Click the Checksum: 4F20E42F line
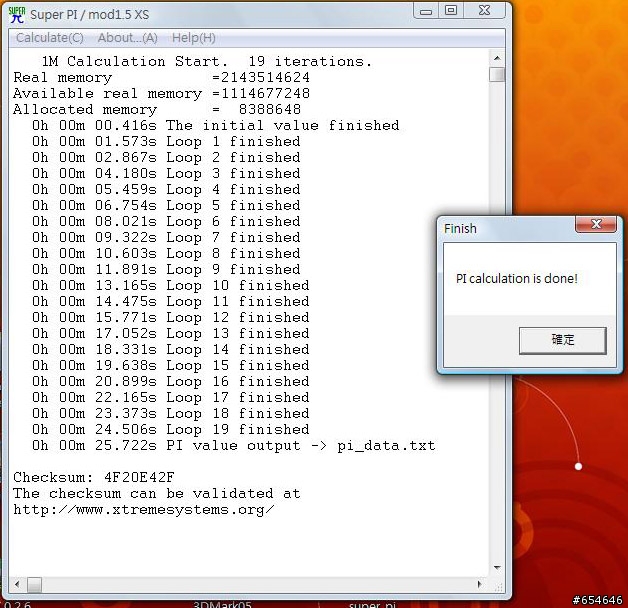Image resolution: width=628 pixels, height=608 pixels. coord(94,477)
